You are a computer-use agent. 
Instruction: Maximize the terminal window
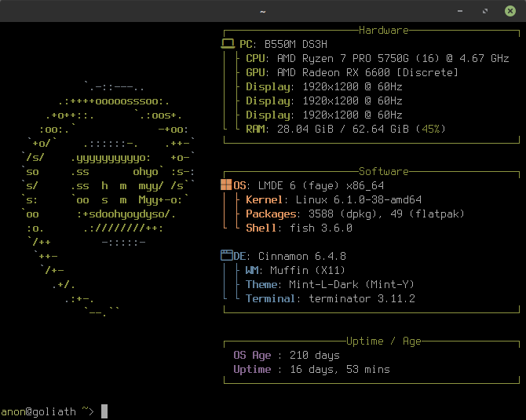486,11
